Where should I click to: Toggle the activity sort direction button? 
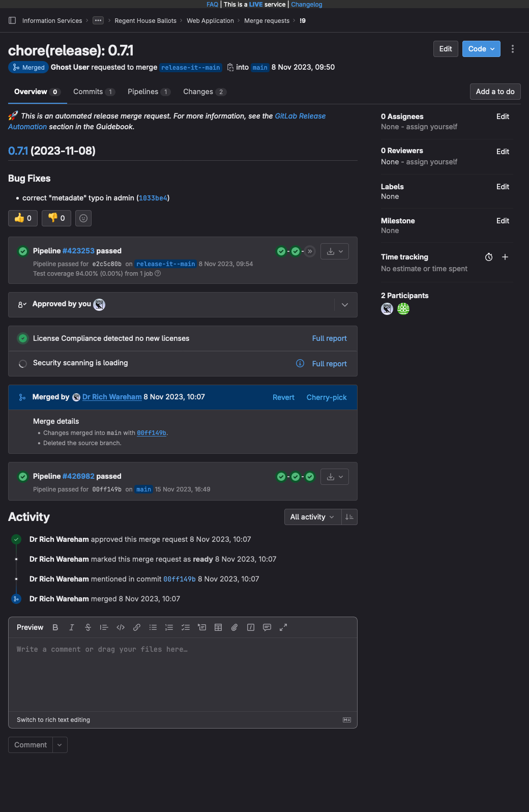pos(349,517)
